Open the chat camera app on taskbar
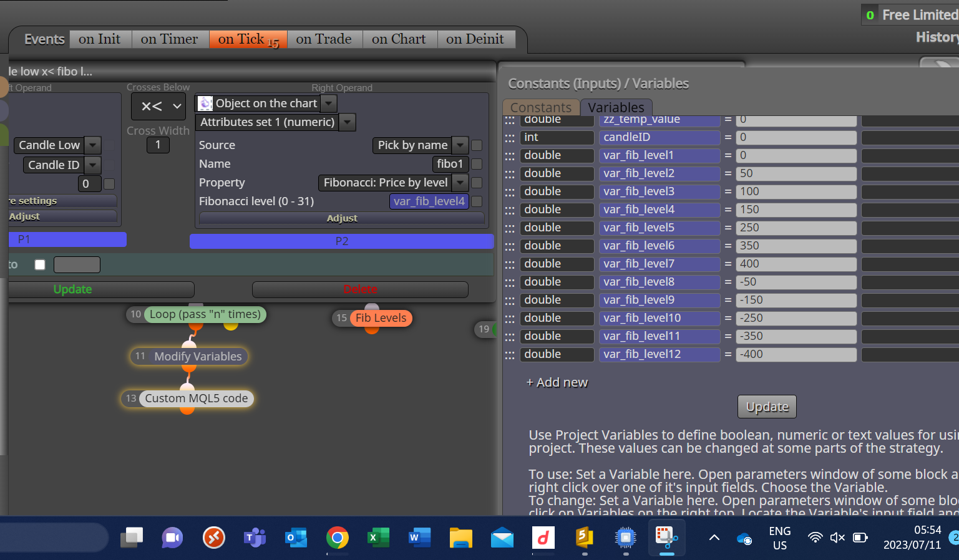959x560 pixels. tap(173, 538)
